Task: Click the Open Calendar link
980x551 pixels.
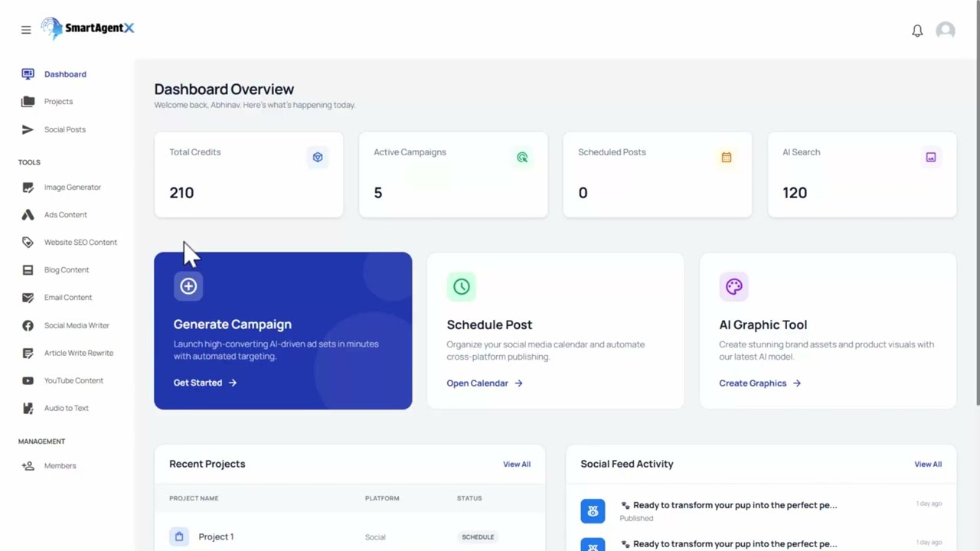Action: 485,383
